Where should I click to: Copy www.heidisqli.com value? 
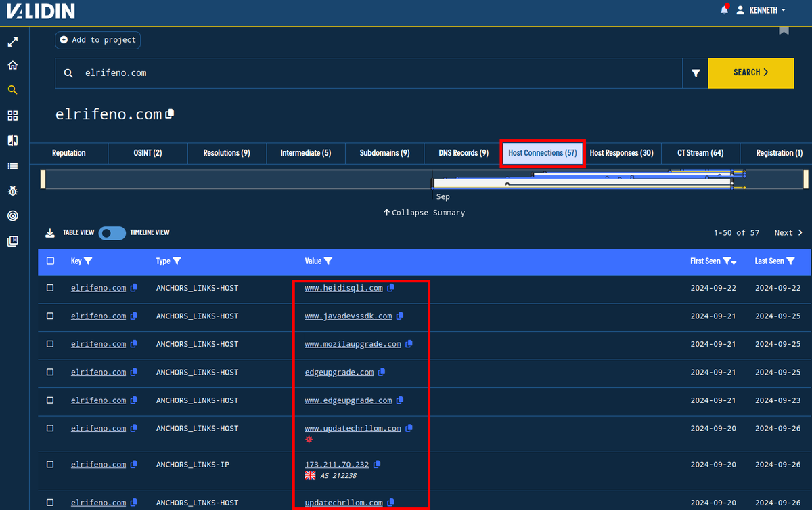pos(391,288)
